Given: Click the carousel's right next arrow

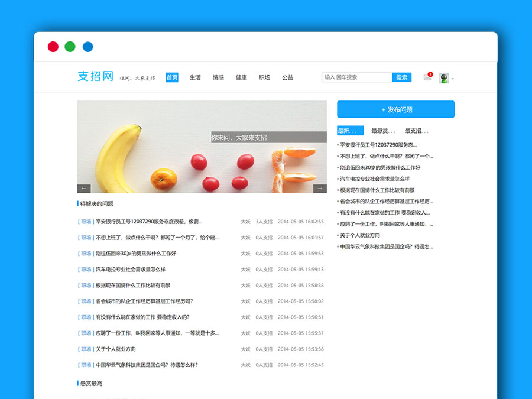Looking at the screenshot, I should (x=320, y=187).
